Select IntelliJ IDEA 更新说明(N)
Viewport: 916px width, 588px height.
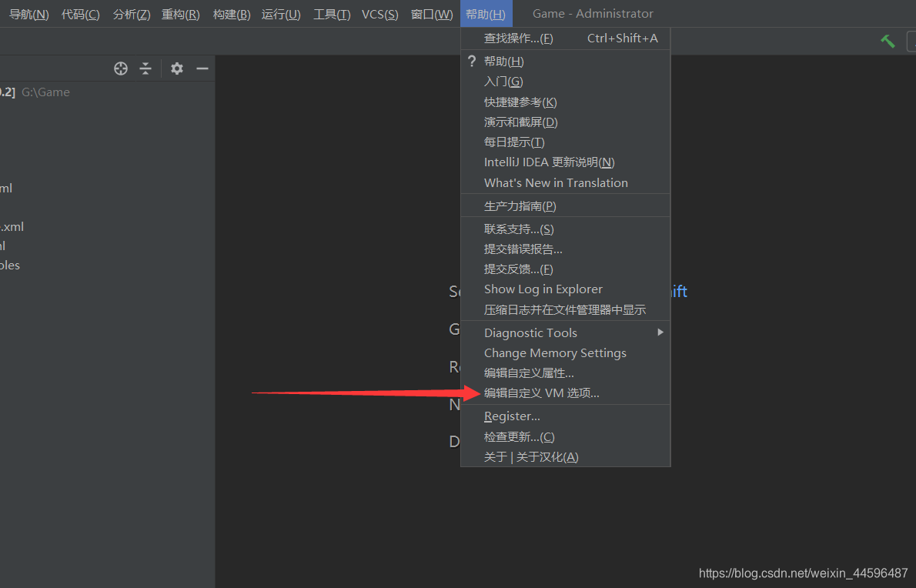tap(566, 162)
